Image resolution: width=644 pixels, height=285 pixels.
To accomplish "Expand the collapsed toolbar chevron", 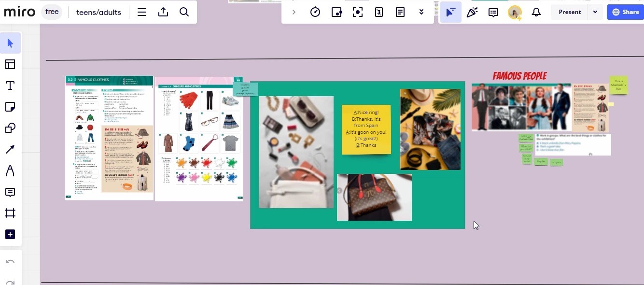I will 294,12.
